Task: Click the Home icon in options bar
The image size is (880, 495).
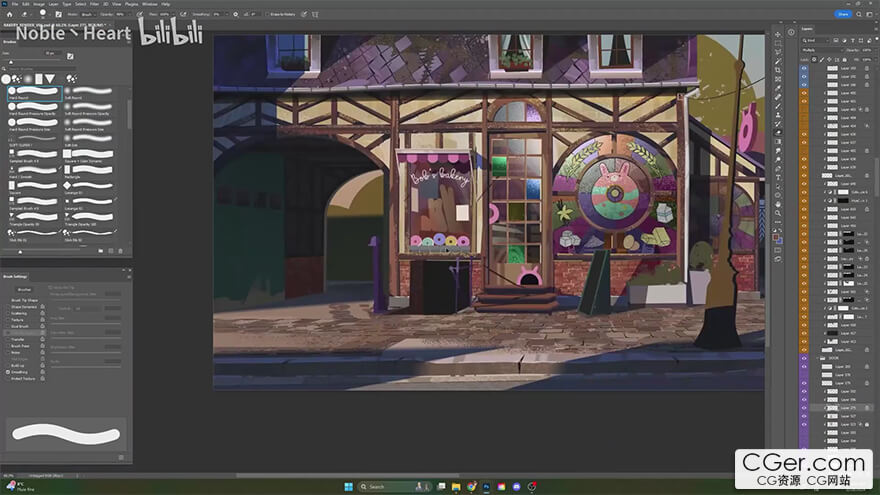Action: click(10, 14)
